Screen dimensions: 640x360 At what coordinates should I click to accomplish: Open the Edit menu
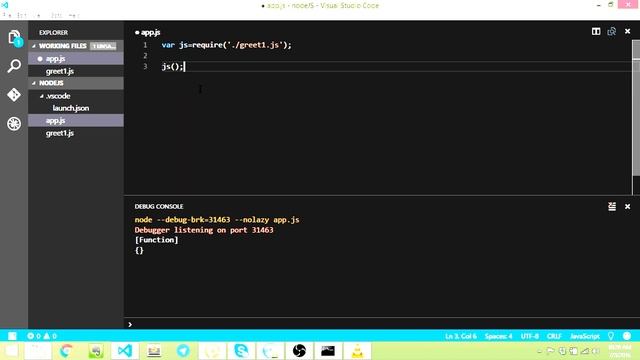[22, 16]
